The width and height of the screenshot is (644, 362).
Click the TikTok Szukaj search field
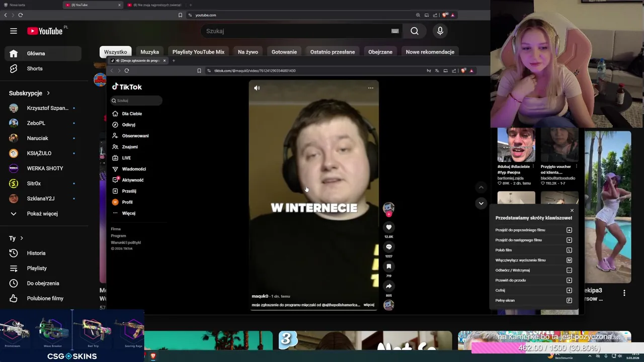pyautogui.click(x=136, y=101)
